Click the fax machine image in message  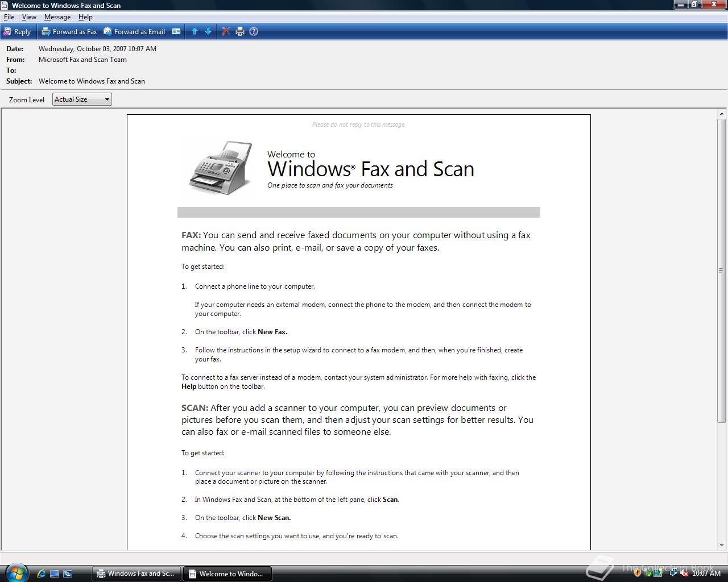point(221,168)
